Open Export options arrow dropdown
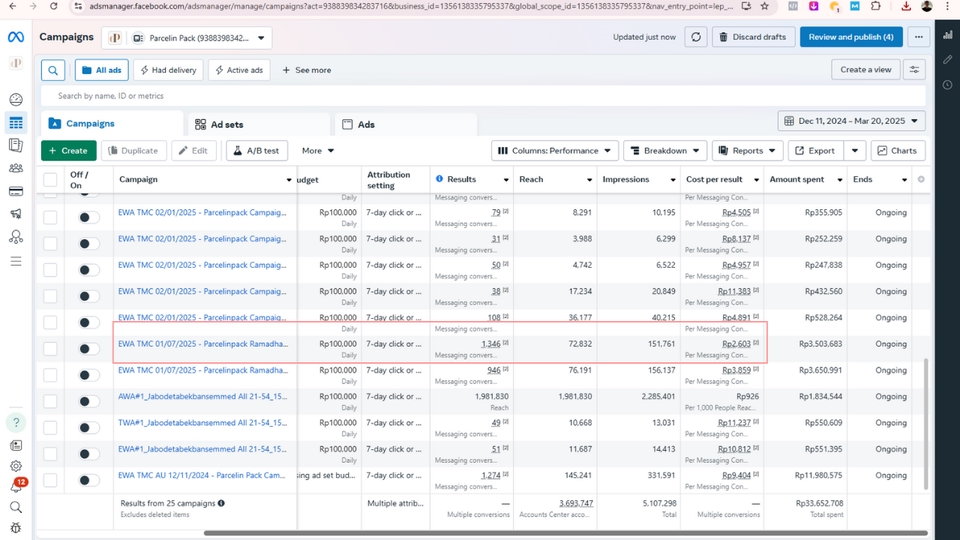The image size is (960, 540). (x=855, y=151)
